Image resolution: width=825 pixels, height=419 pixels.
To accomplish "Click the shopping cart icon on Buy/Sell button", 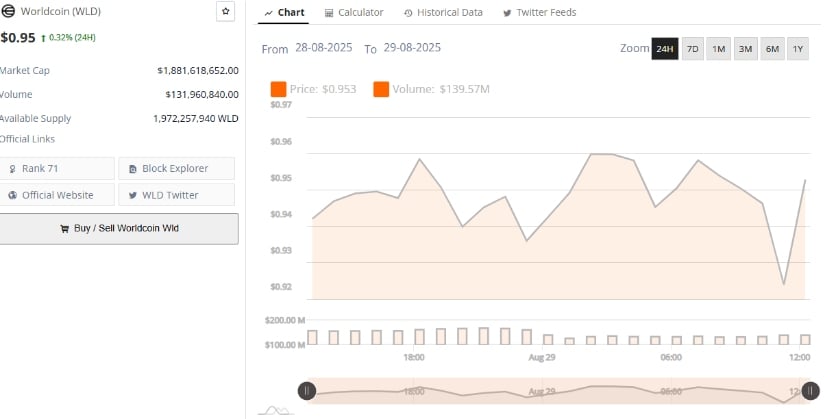I will click(65, 228).
